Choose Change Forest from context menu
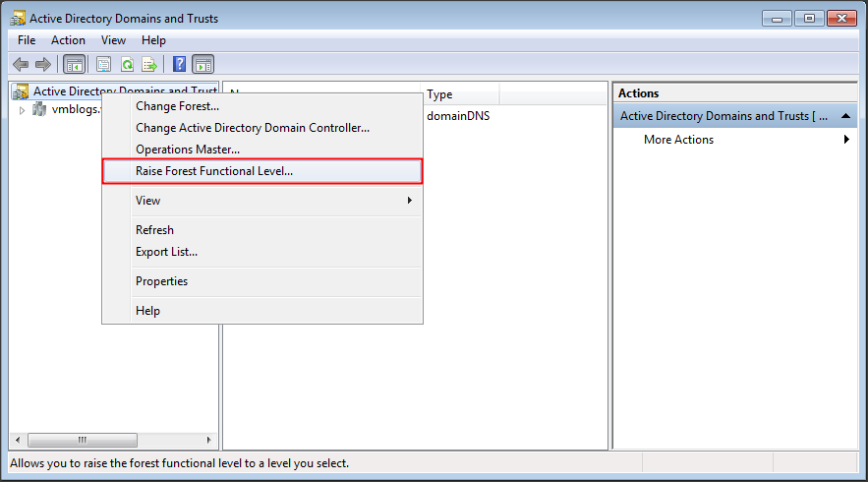 177,106
